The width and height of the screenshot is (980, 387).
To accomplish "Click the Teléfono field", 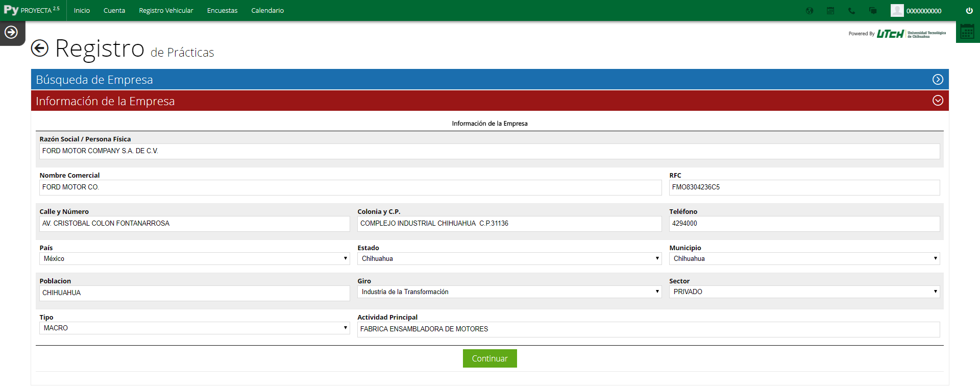I will pyautogui.click(x=804, y=224).
